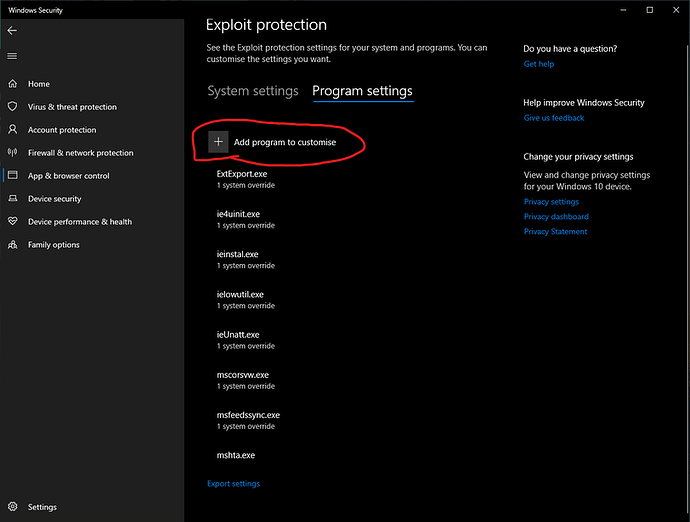This screenshot has height=522, width=690.
Task: Click the Family options icon
Action: [12, 245]
